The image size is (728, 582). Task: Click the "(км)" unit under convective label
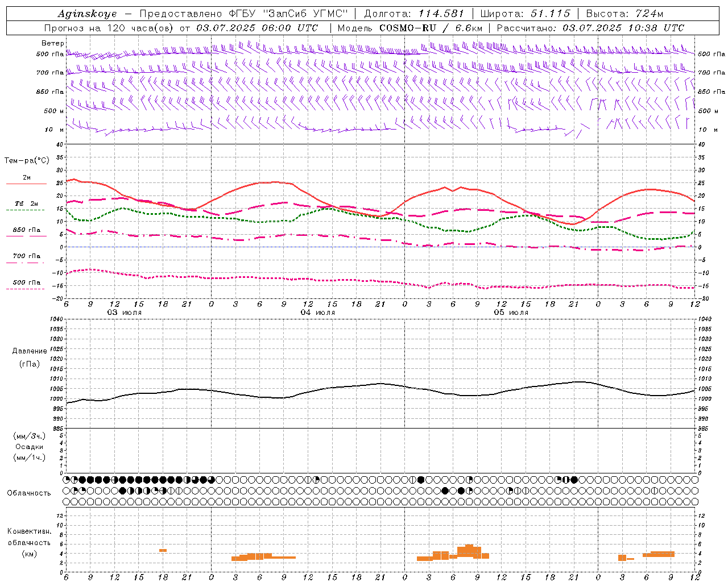coord(29,554)
